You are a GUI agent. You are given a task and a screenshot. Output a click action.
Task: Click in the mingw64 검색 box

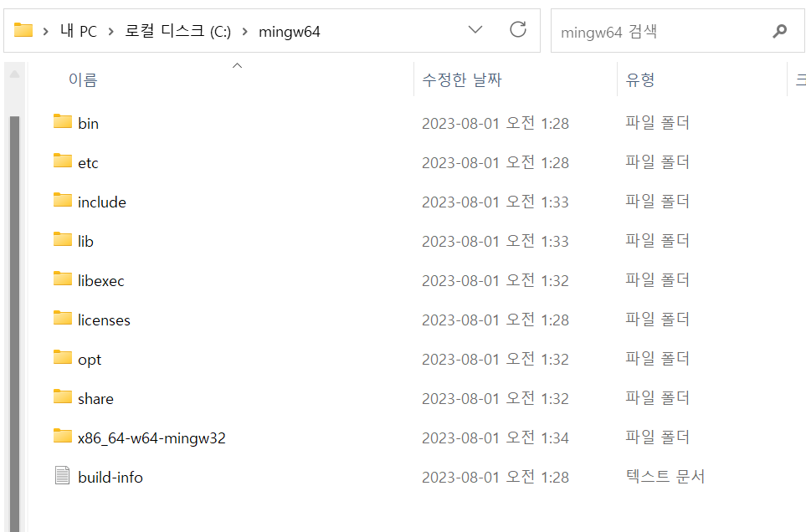click(x=663, y=31)
